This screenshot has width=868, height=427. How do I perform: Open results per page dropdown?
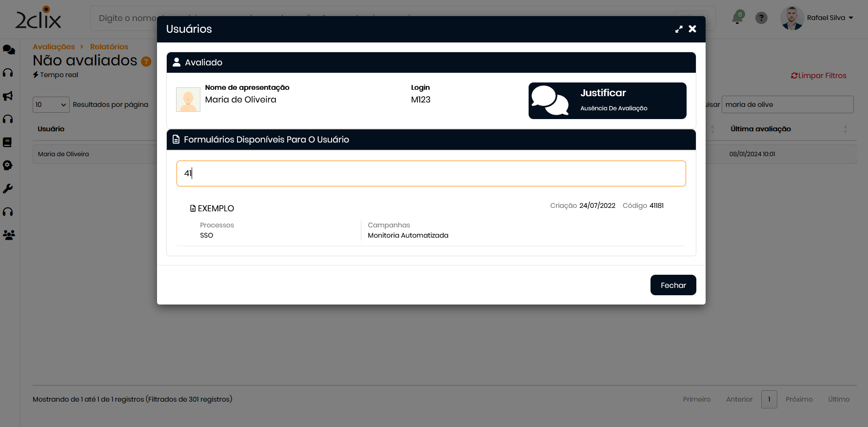(51, 104)
